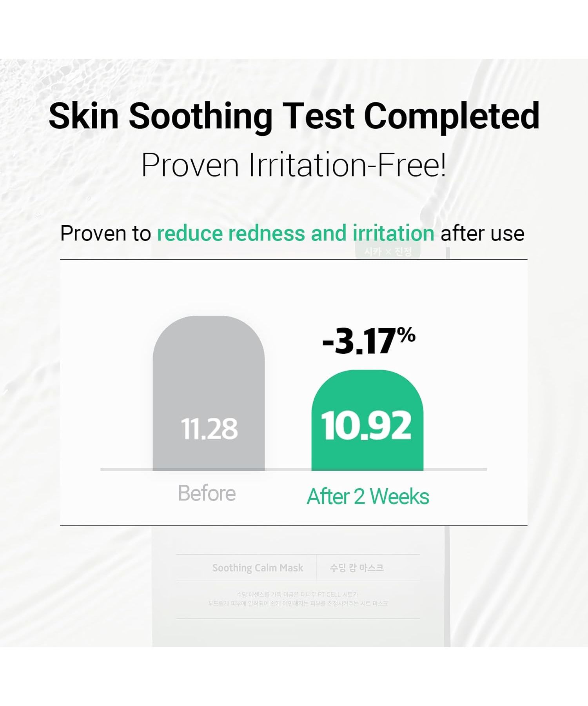Click the word "Completed" in headline

[x=452, y=116]
